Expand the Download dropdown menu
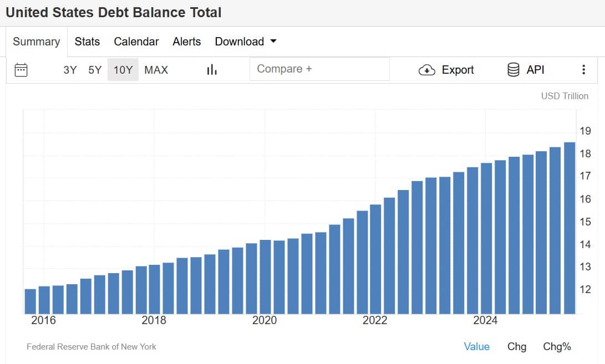 pos(246,42)
